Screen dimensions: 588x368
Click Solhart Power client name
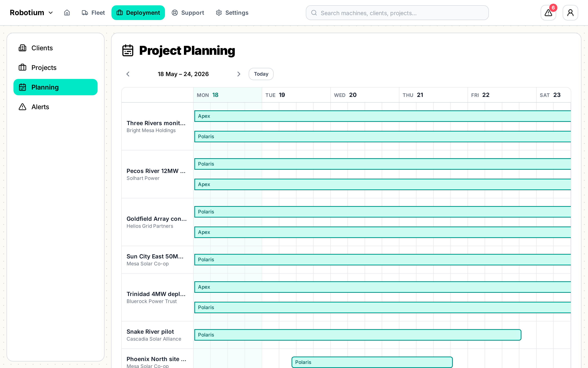(x=143, y=178)
